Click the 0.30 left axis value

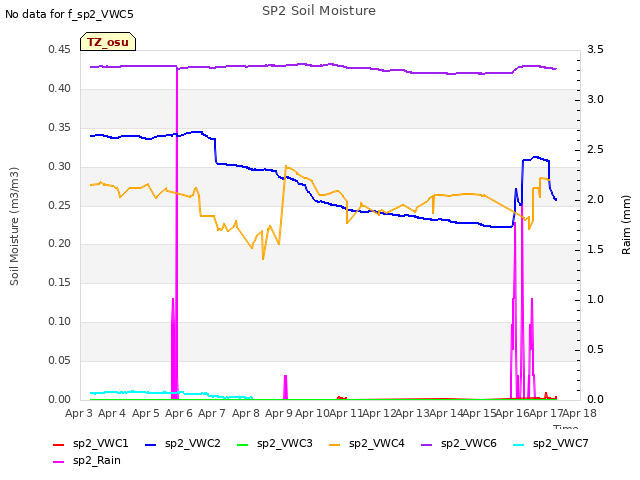click(59, 167)
